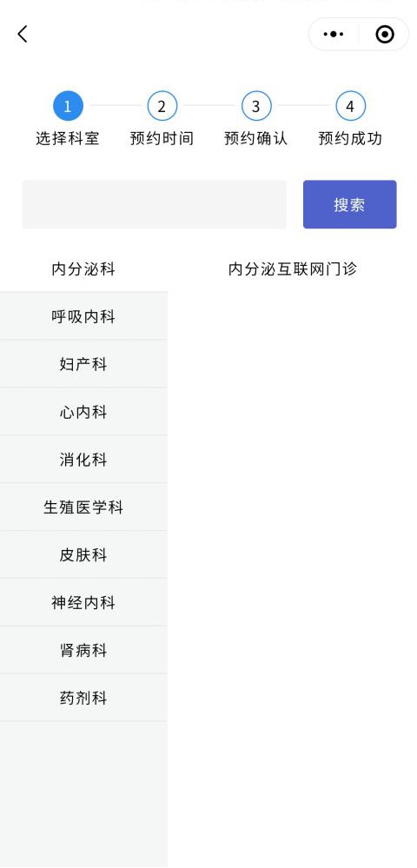The height and width of the screenshot is (868, 417).
Task: Focus the department search input field
Action: coord(154,204)
